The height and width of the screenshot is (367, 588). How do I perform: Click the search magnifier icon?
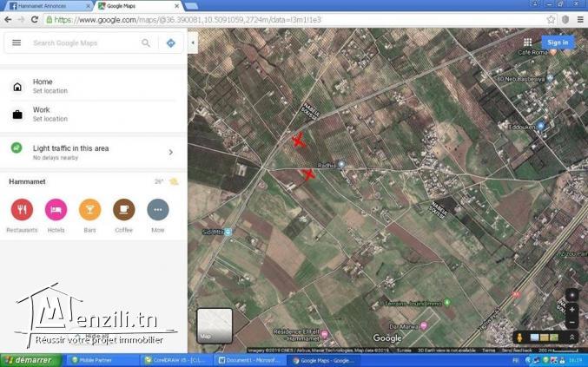click(146, 43)
